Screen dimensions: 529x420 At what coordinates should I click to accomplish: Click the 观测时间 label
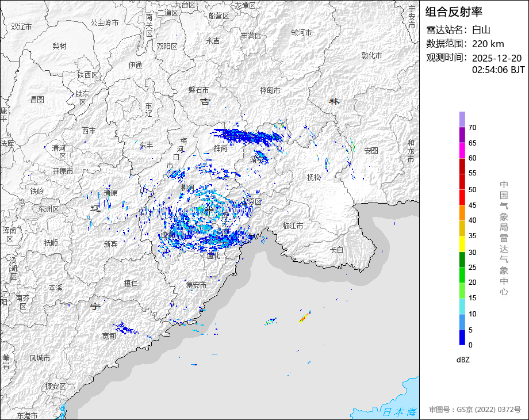447,58
